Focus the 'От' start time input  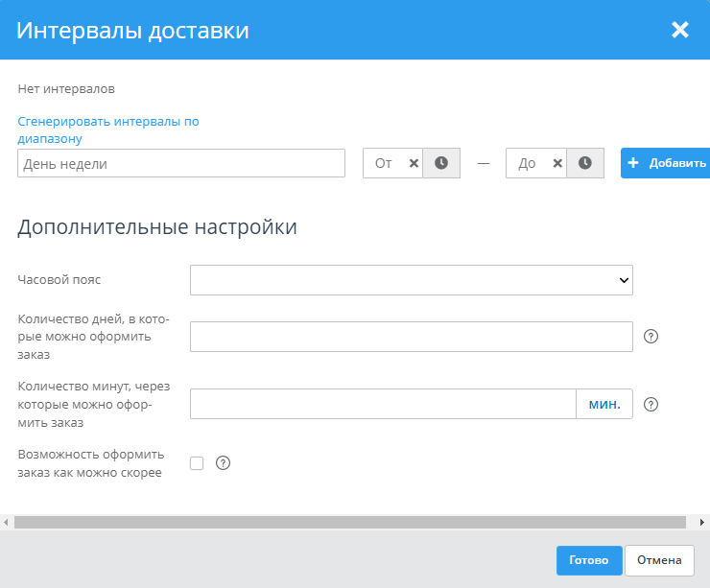point(384,163)
